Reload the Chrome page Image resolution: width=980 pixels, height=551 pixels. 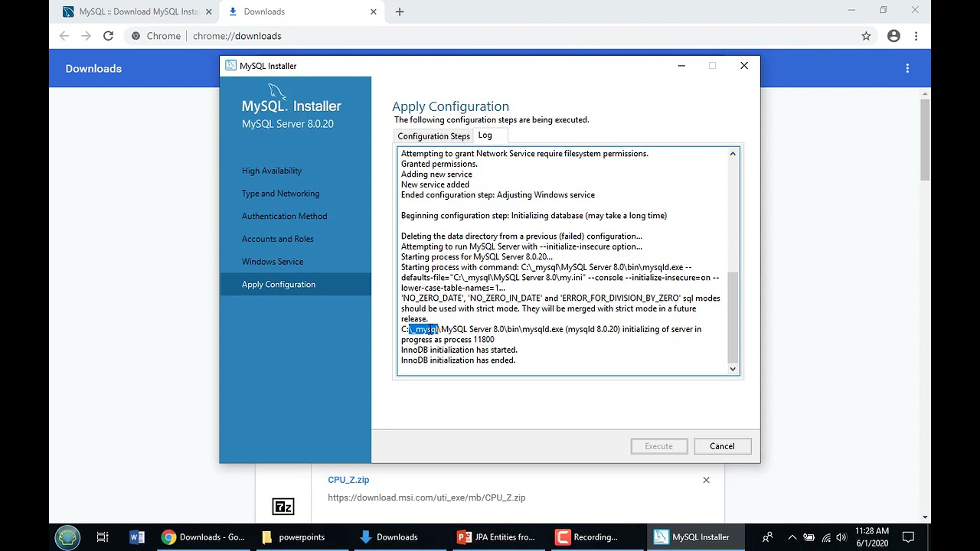point(108,36)
